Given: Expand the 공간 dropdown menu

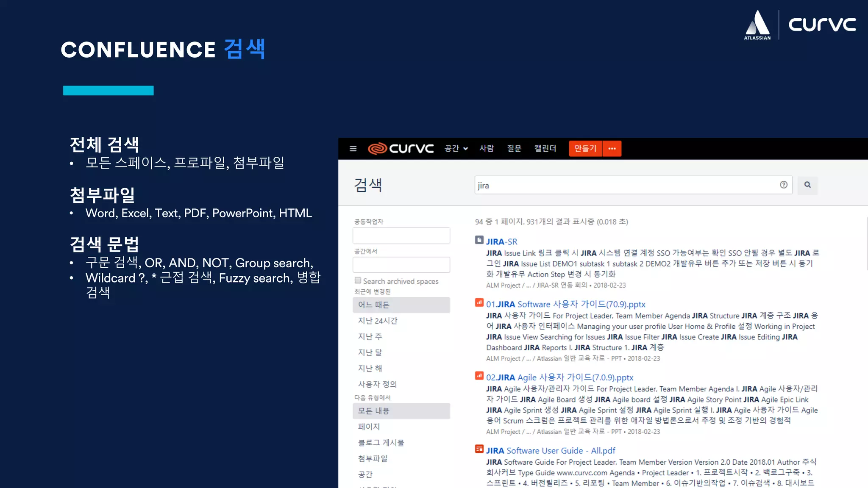Looking at the screenshot, I should 456,149.
